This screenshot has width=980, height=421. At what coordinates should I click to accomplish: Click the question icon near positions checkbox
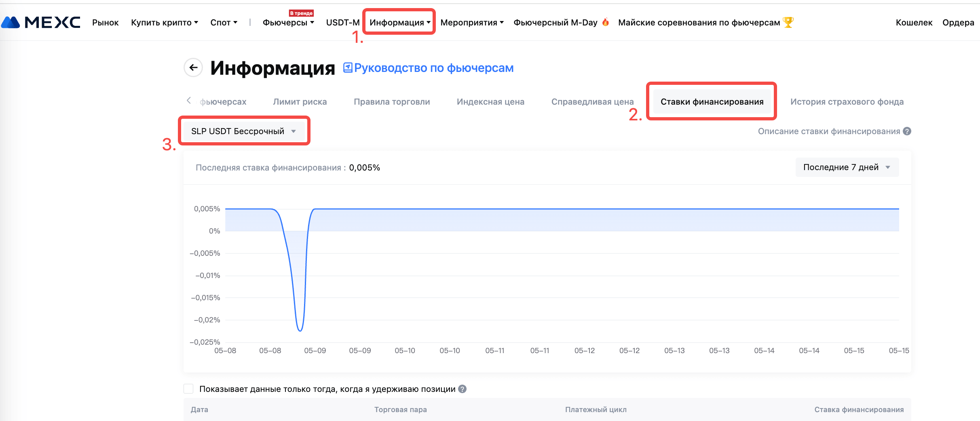463,389
